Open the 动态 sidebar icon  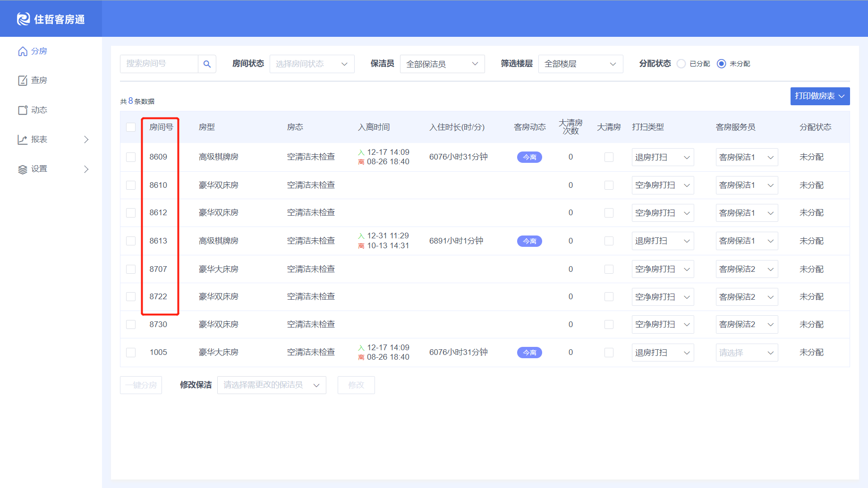click(23, 110)
